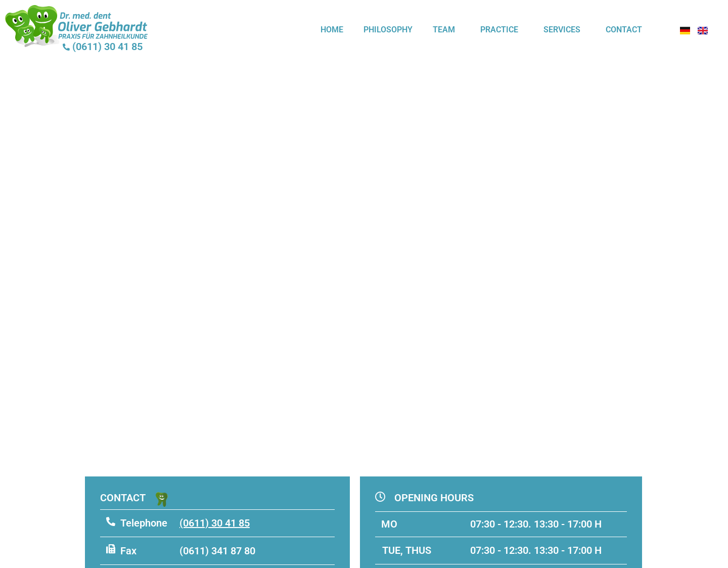This screenshot has height=568, width=728.
Task: Click the TUE, THUS row label
Action: 406,550
